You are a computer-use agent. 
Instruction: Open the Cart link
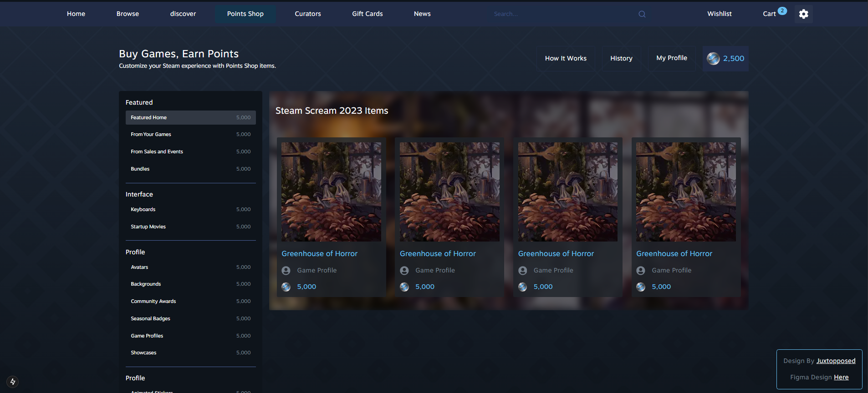(769, 14)
